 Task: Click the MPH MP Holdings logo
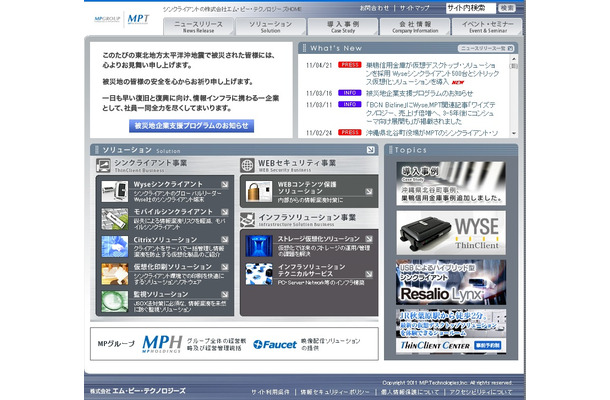click(162, 344)
